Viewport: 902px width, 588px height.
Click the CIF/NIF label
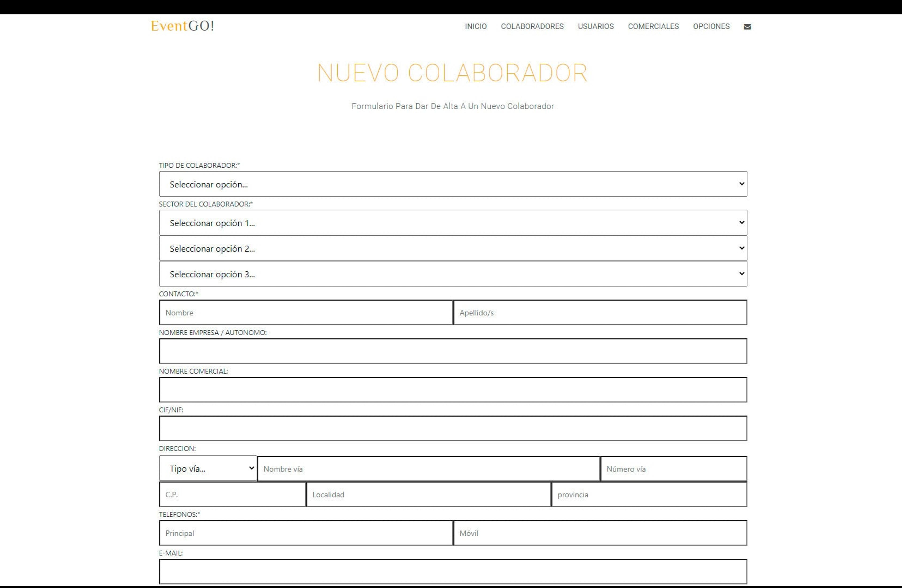pyautogui.click(x=171, y=410)
